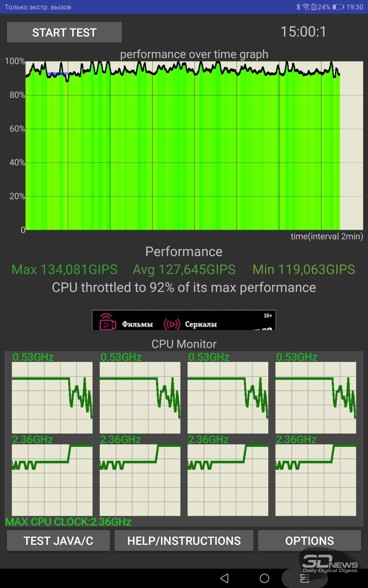
Task: Select the first 0.53GHz core graph
Action: click(52, 397)
